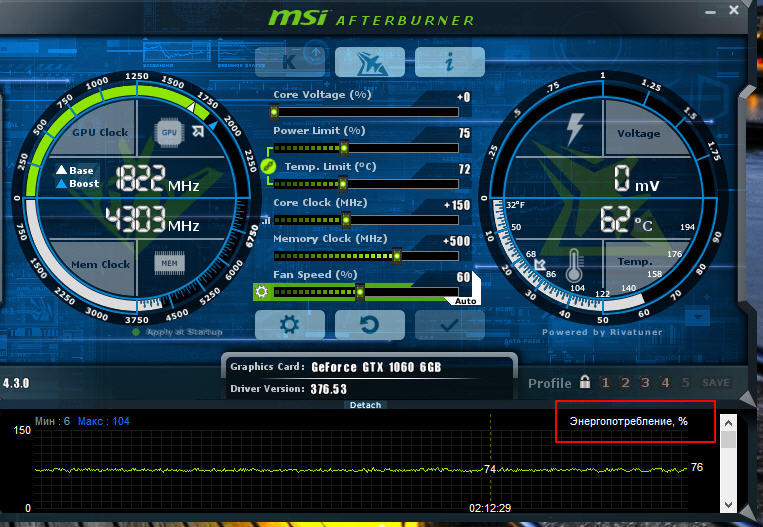The image size is (763, 527).
Task: Toggle the link icon between power and temp limits
Action: pos(268,166)
